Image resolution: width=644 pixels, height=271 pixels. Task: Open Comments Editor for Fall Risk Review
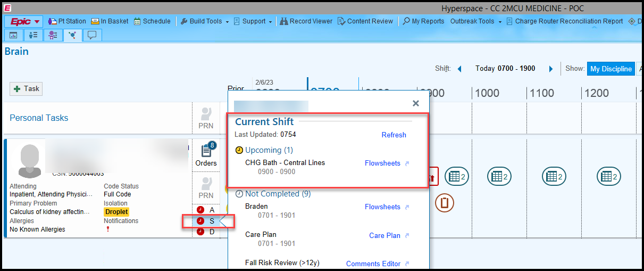click(373, 264)
